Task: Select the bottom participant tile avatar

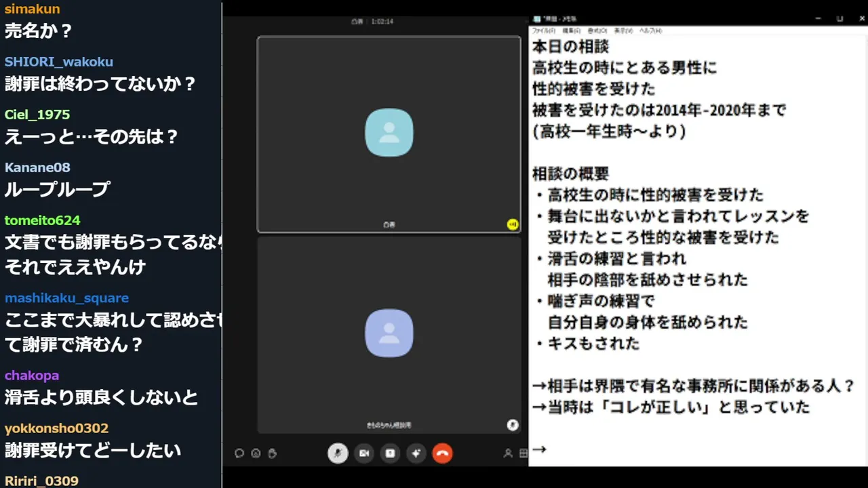Action: coord(389,333)
